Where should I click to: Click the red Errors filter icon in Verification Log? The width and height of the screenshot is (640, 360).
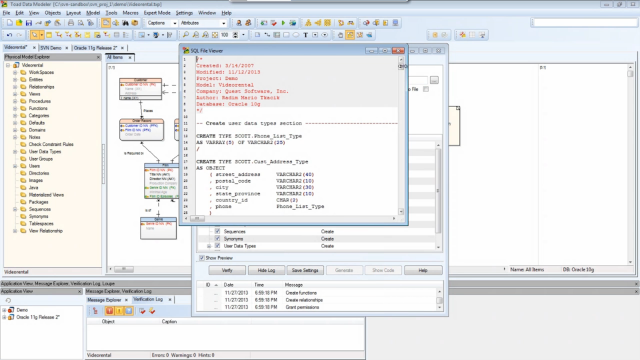[x=109, y=311]
